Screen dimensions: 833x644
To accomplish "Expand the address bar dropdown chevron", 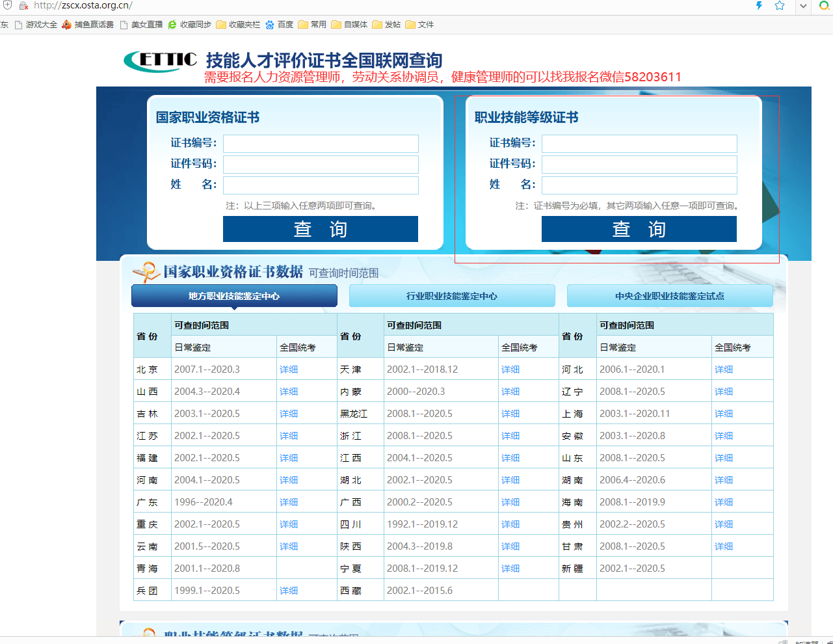I will tap(804, 6).
